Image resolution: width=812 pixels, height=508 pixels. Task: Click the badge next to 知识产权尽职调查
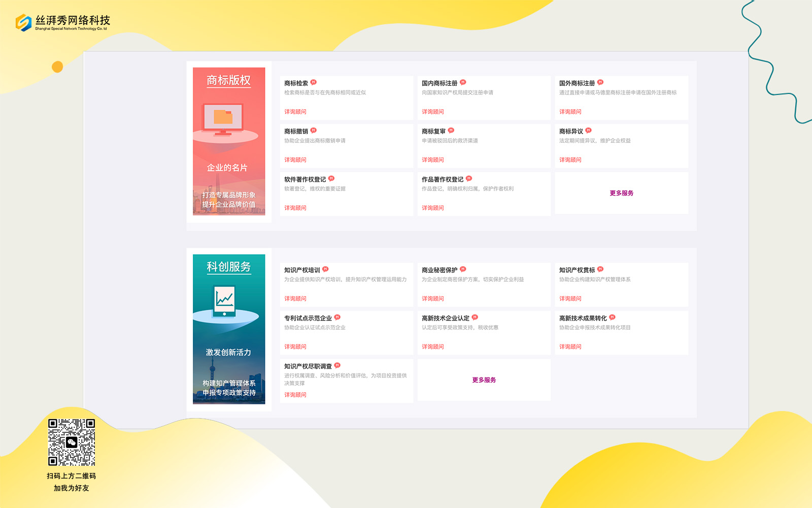pos(337,365)
